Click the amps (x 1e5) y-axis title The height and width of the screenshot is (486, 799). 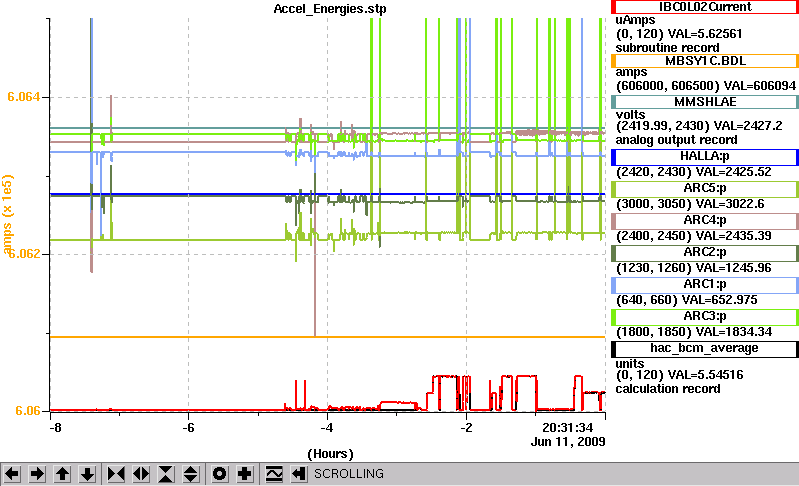pos(7,214)
